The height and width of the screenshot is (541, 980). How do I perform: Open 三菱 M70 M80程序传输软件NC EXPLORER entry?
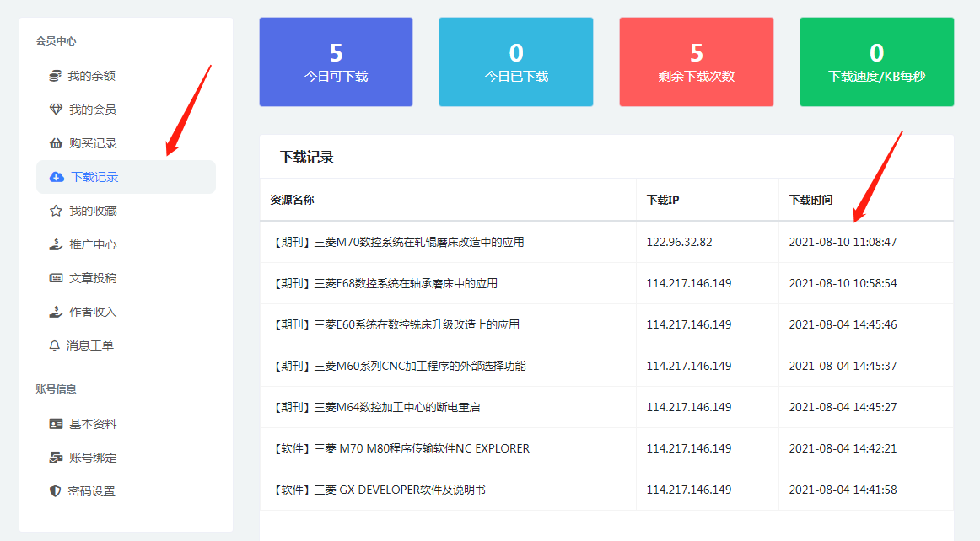(400, 448)
